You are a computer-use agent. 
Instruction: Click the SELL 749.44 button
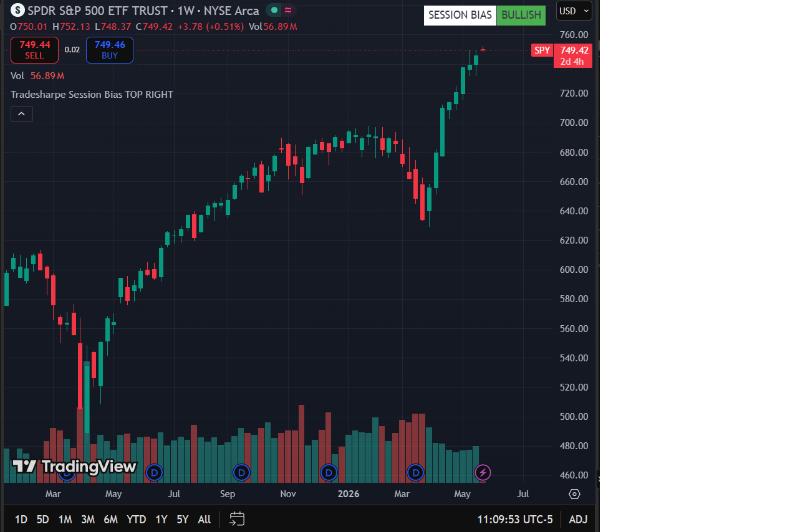[x=34, y=50]
